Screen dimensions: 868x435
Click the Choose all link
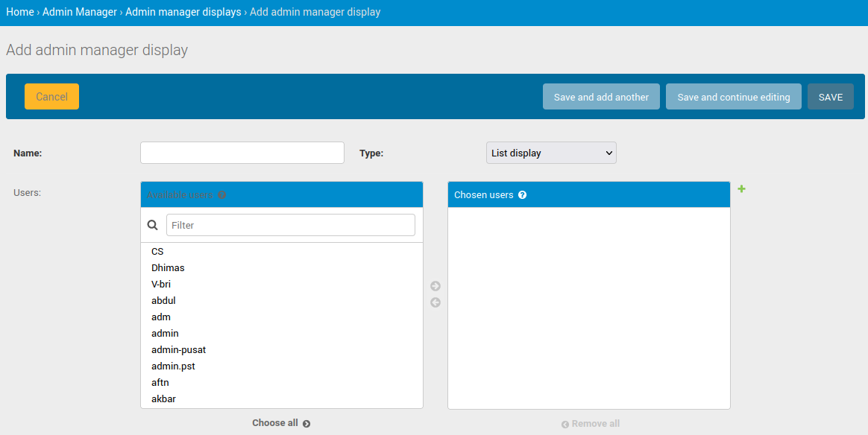276,422
